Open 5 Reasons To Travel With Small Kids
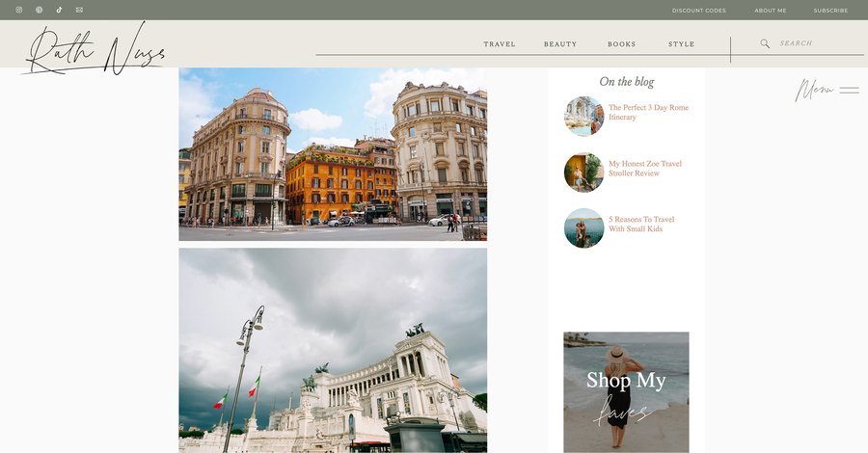Screen dimensions: 868x453 tap(641, 224)
